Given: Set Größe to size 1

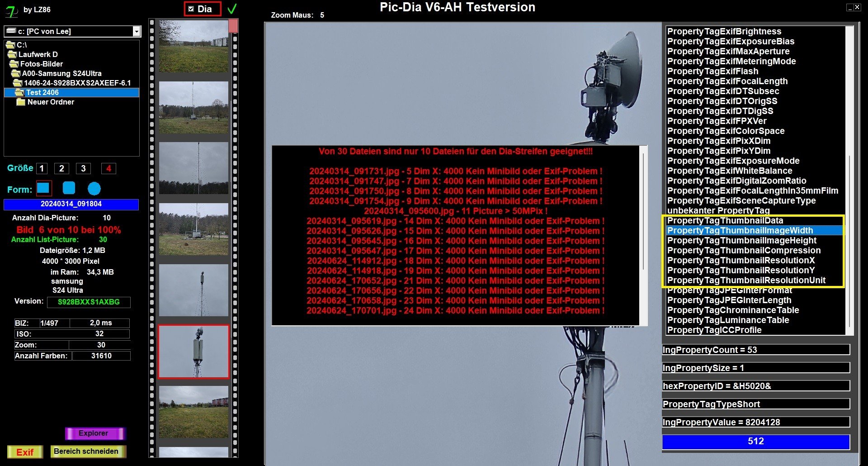Looking at the screenshot, I should click(x=42, y=169).
